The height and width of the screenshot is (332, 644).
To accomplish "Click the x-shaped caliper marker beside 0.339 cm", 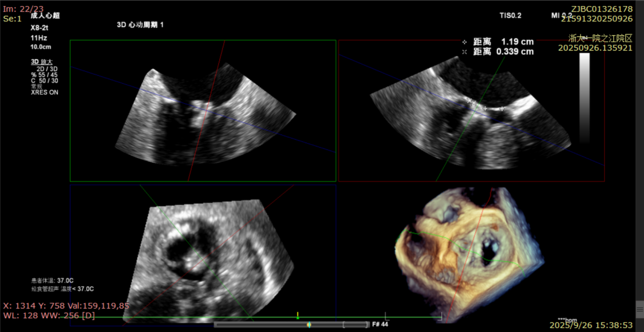I will 464,52.
